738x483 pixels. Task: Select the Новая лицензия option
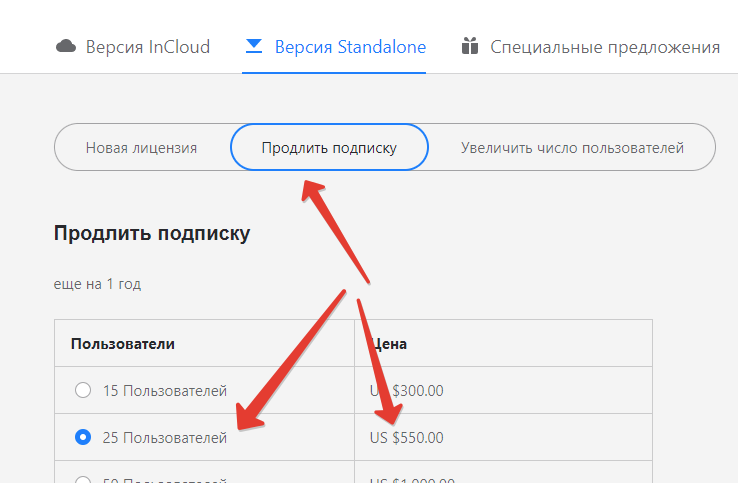tap(141, 148)
